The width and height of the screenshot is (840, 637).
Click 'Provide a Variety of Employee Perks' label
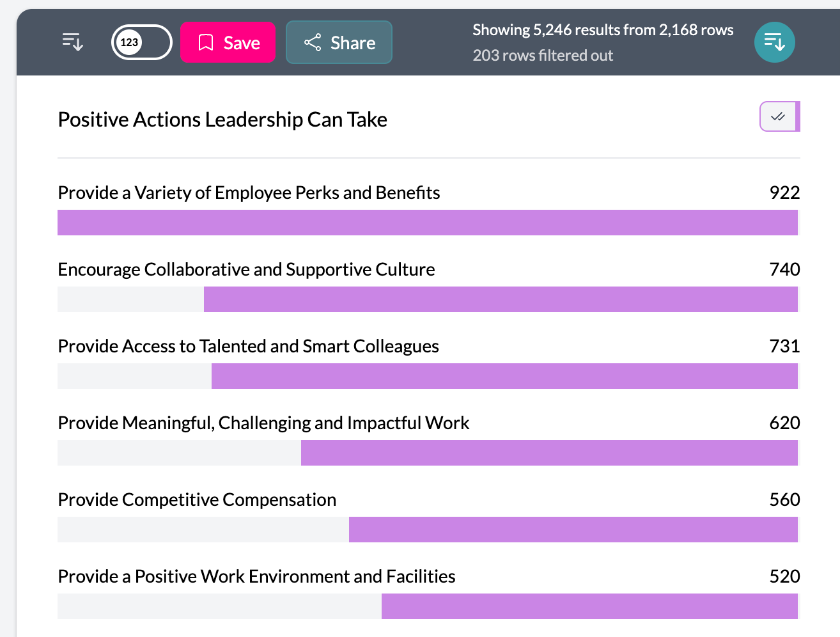[249, 193]
